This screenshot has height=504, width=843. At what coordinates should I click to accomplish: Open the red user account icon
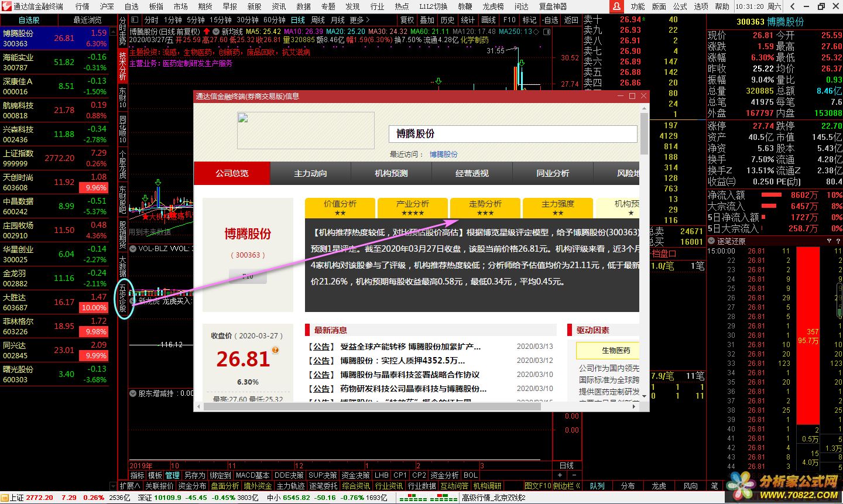[616, 6]
